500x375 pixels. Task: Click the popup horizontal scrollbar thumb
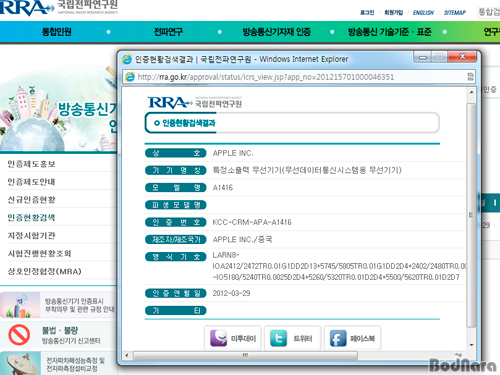click(x=245, y=355)
